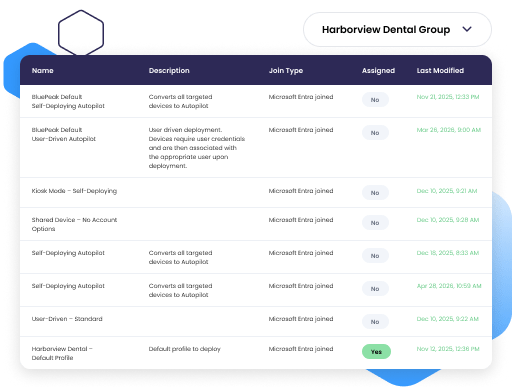Click the green Yes assigned badge

point(376,352)
